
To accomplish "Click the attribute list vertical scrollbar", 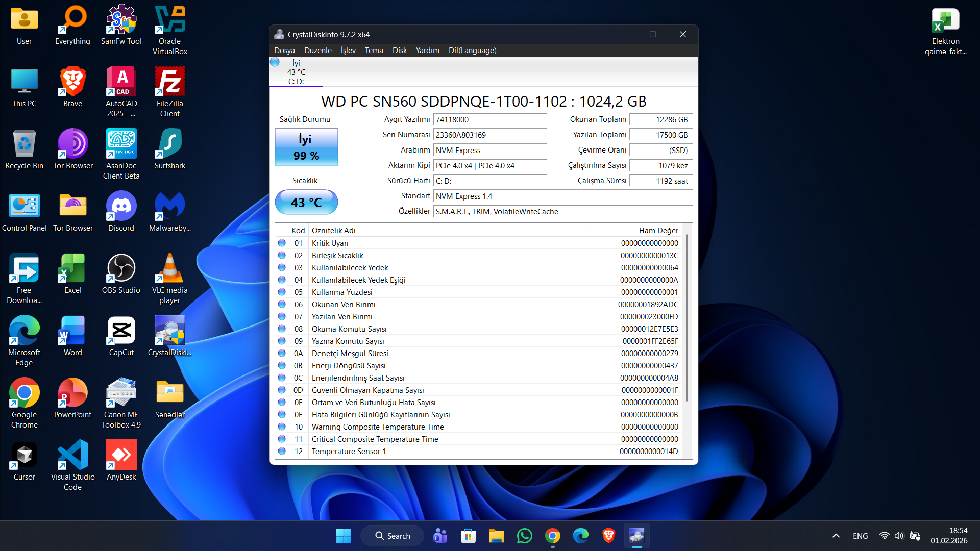I will [x=687, y=319].
